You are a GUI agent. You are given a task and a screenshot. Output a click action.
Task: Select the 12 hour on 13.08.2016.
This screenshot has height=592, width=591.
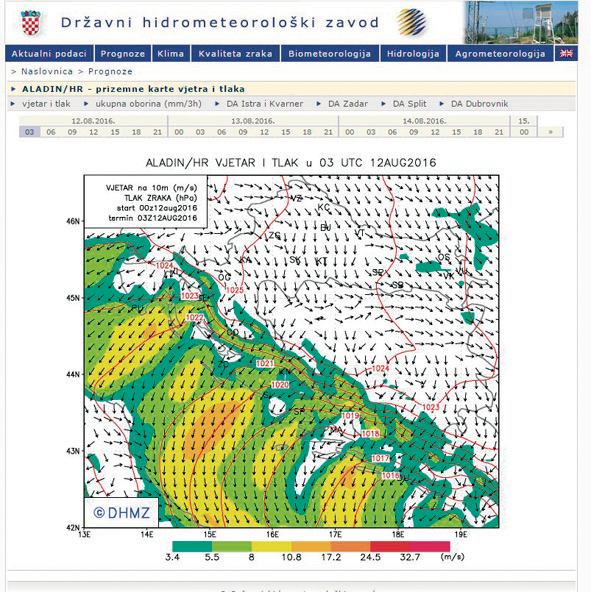pyautogui.click(x=264, y=132)
